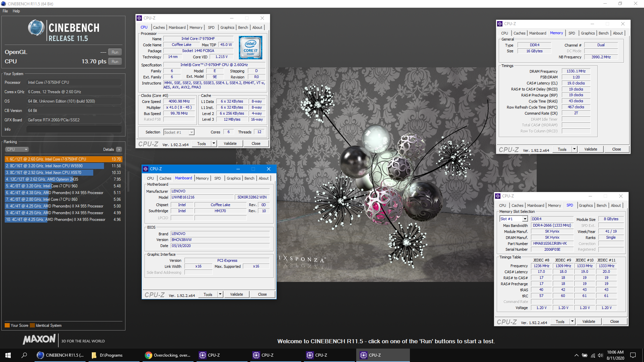Click CPU-Z title icon in Memory window

[500, 24]
